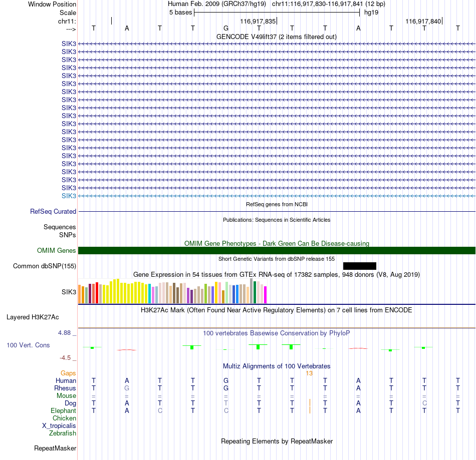This screenshot has width=476, height=460.
Task: Click the Sequences SNPs publications label
Action: point(60,231)
